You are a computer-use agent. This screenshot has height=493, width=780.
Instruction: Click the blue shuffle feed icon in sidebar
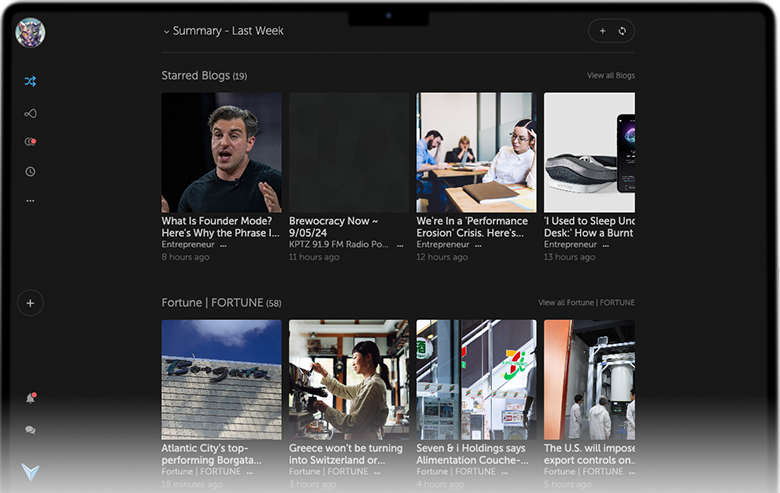pyautogui.click(x=30, y=82)
